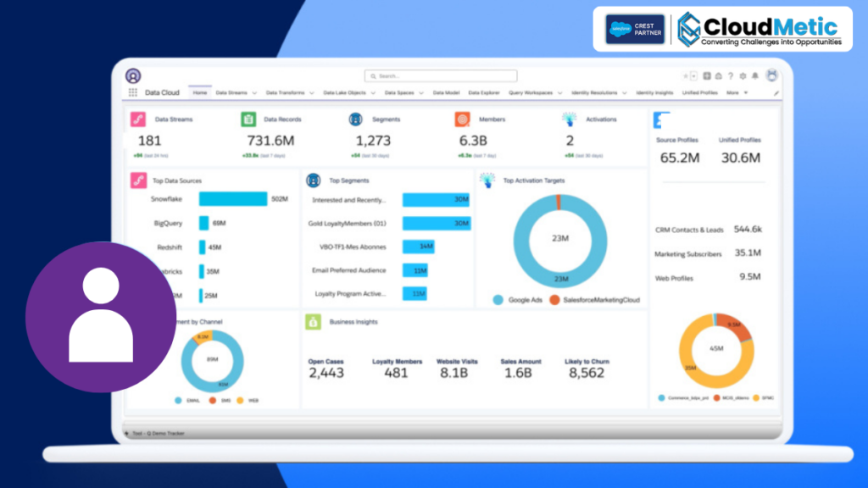Click the "Likely to Churn" value 8,562
Screen dimensions: 868x488
point(587,373)
